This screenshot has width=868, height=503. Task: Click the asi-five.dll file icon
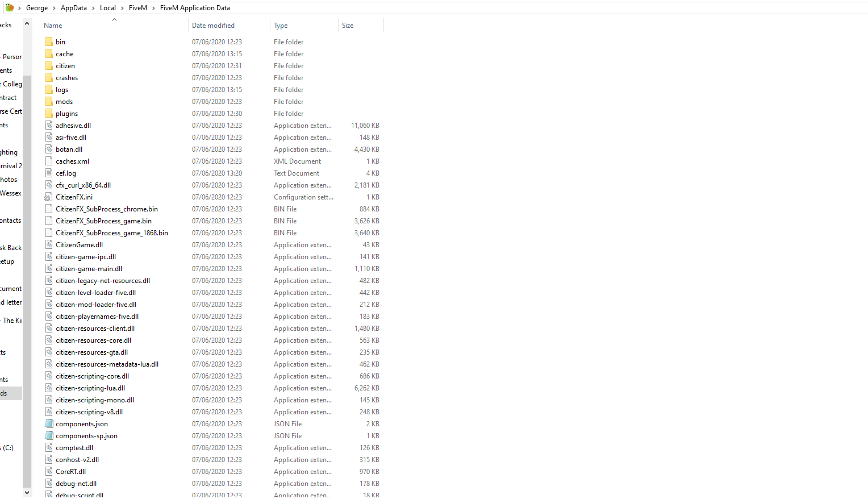click(49, 137)
